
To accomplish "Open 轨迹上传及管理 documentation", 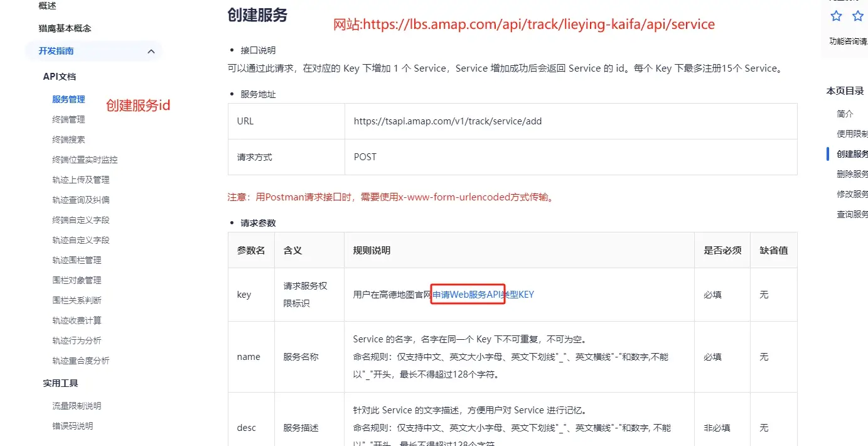I will pos(81,180).
